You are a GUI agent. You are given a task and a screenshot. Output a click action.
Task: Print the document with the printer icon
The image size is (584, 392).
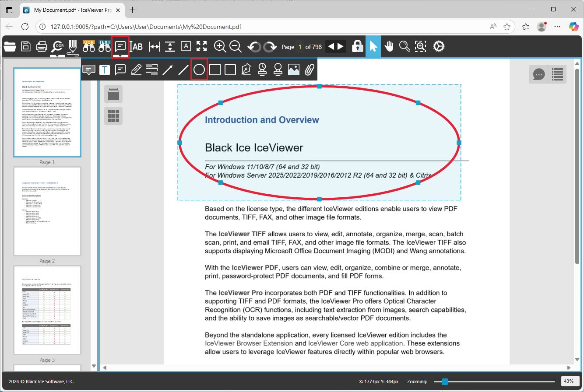(x=42, y=46)
